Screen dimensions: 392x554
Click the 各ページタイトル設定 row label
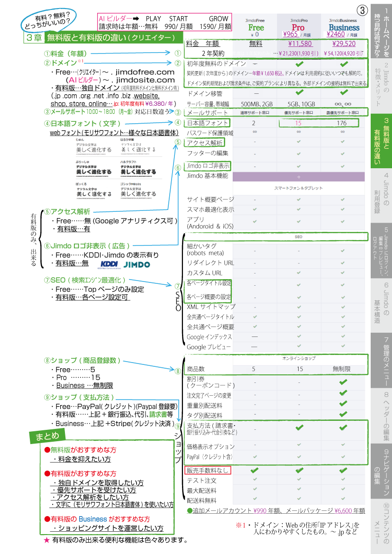[x=209, y=283]
